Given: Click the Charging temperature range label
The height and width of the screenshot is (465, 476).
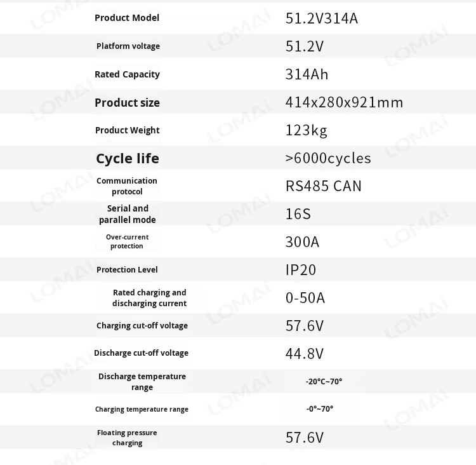Looking at the screenshot, I should pos(142,409).
